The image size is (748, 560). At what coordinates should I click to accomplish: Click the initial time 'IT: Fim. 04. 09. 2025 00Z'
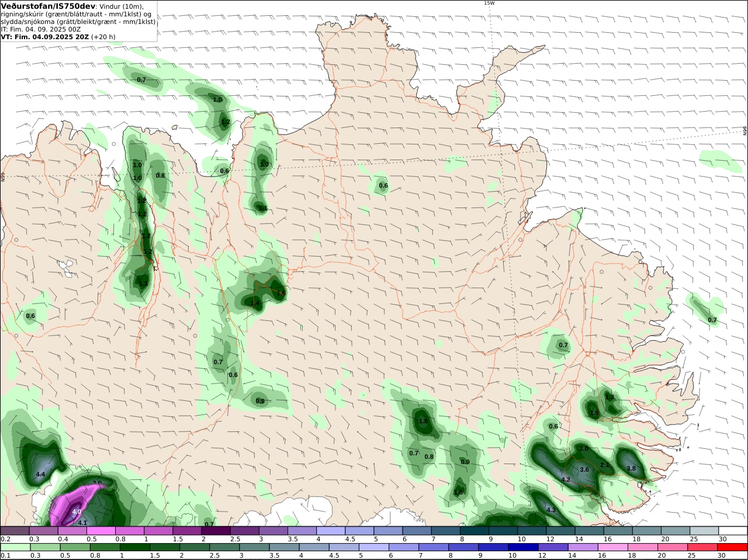(x=41, y=29)
